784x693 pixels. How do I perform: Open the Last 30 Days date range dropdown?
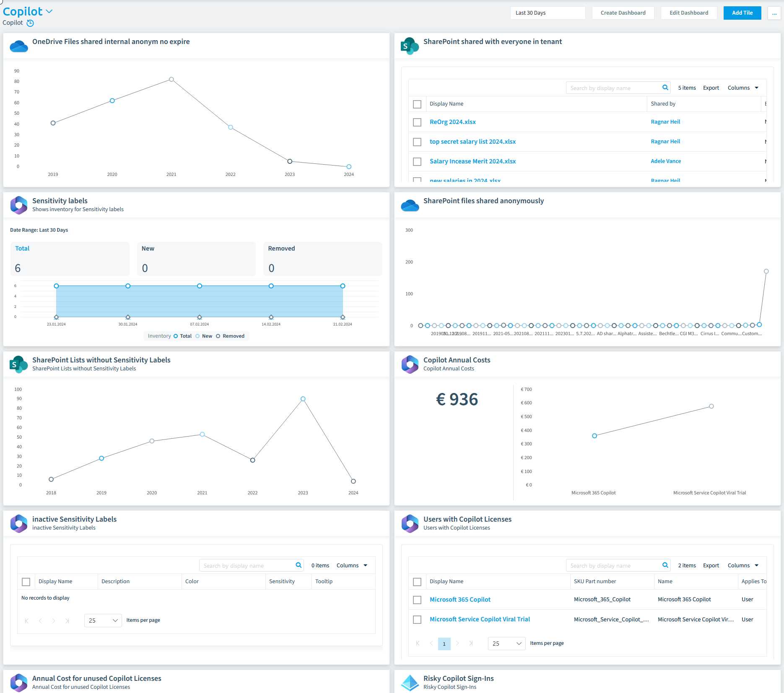pyautogui.click(x=548, y=13)
